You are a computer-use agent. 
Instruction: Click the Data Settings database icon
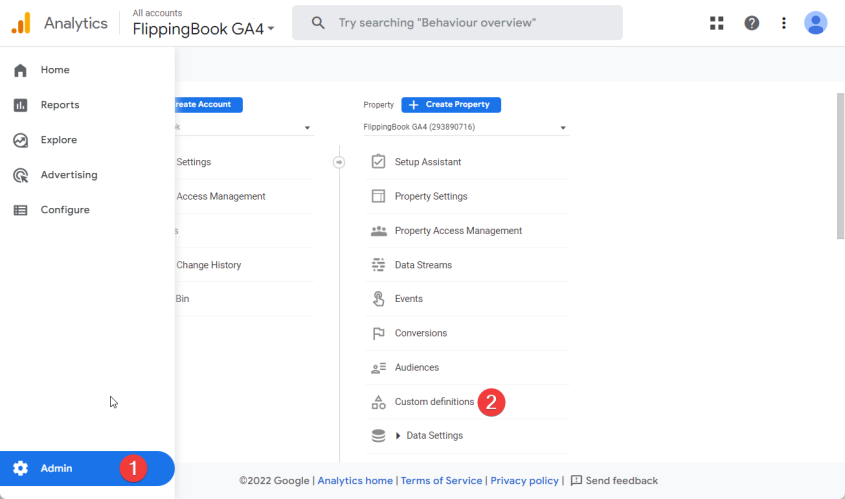pos(378,435)
